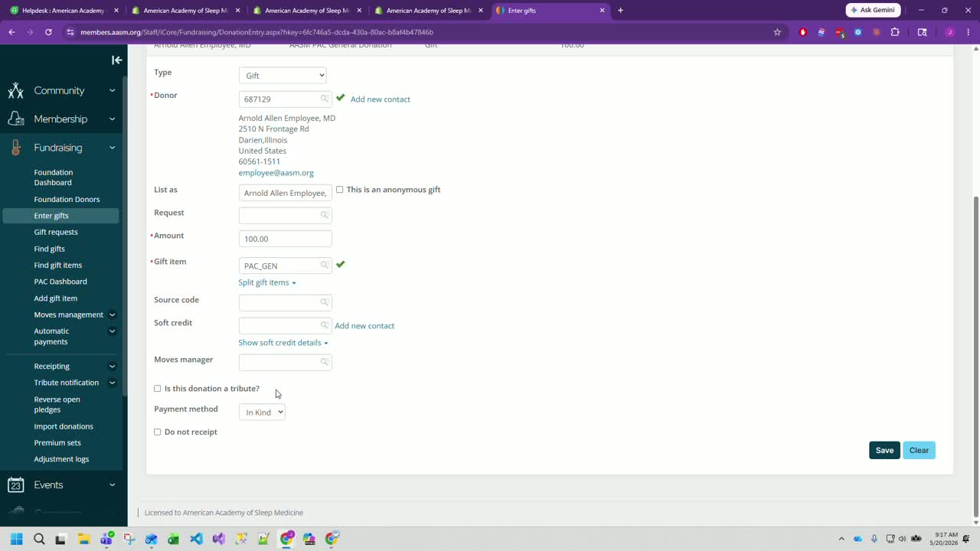The width and height of the screenshot is (980, 551).
Task: Check the 'Do not receipt' box
Action: click(x=158, y=432)
